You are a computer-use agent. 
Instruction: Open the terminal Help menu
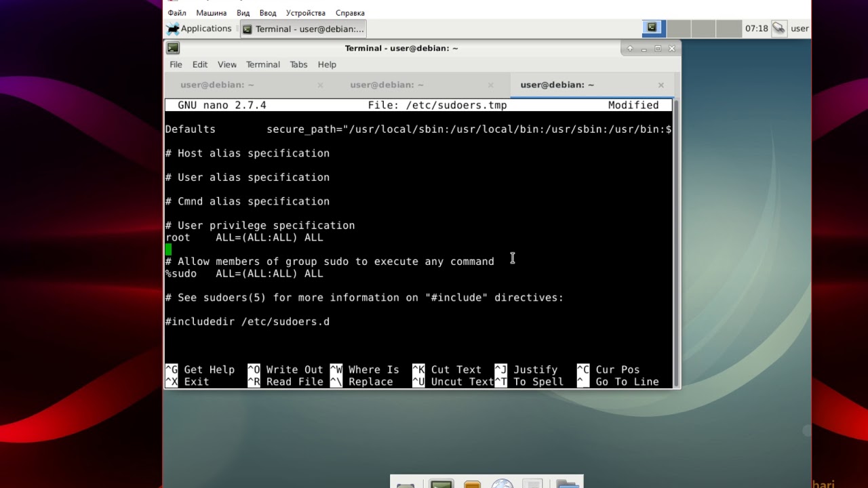(x=327, y=64)
